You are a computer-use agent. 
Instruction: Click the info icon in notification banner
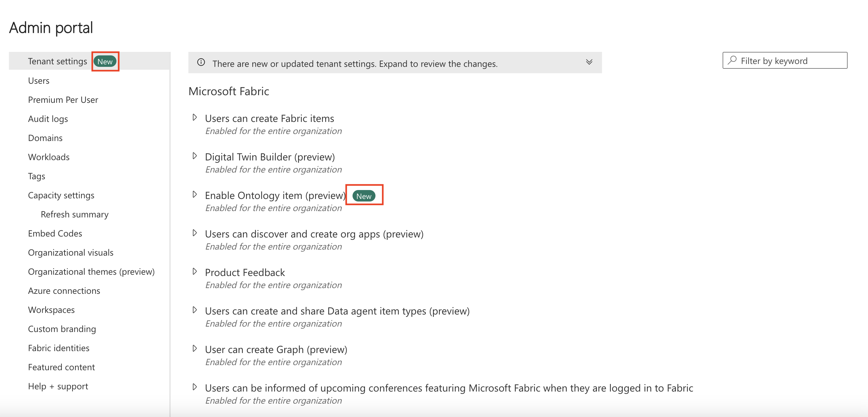click(x=201, y=62)
